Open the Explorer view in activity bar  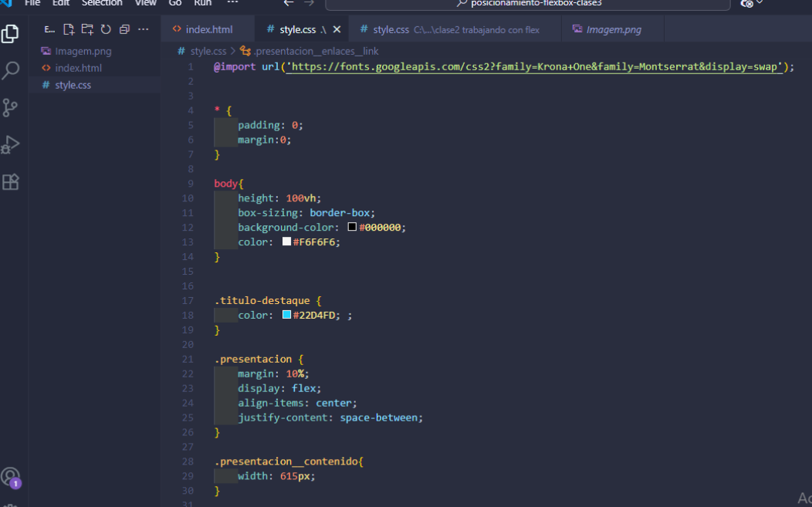pos(10,34)
